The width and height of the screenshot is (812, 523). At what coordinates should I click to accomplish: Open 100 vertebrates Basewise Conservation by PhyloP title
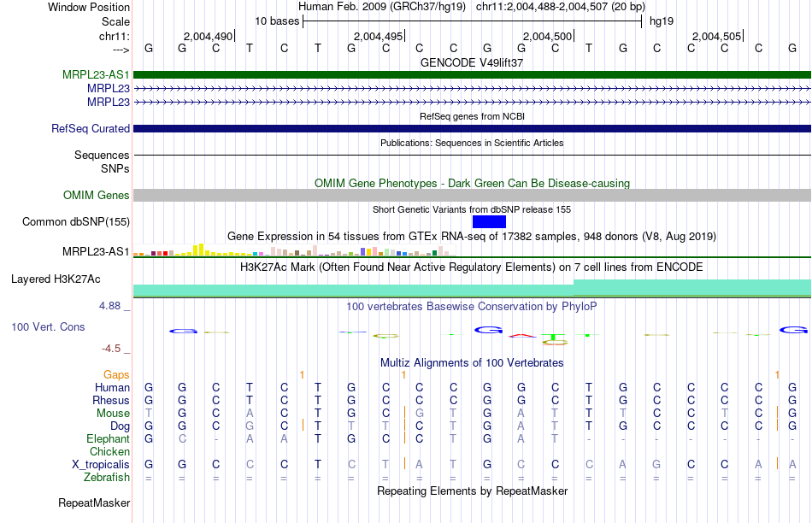click(472, 307)
